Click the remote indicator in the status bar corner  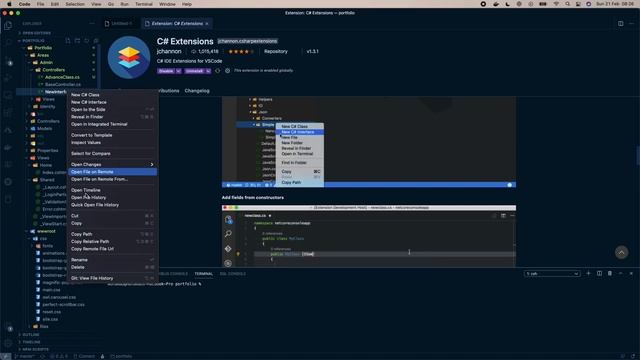point(5,356)
